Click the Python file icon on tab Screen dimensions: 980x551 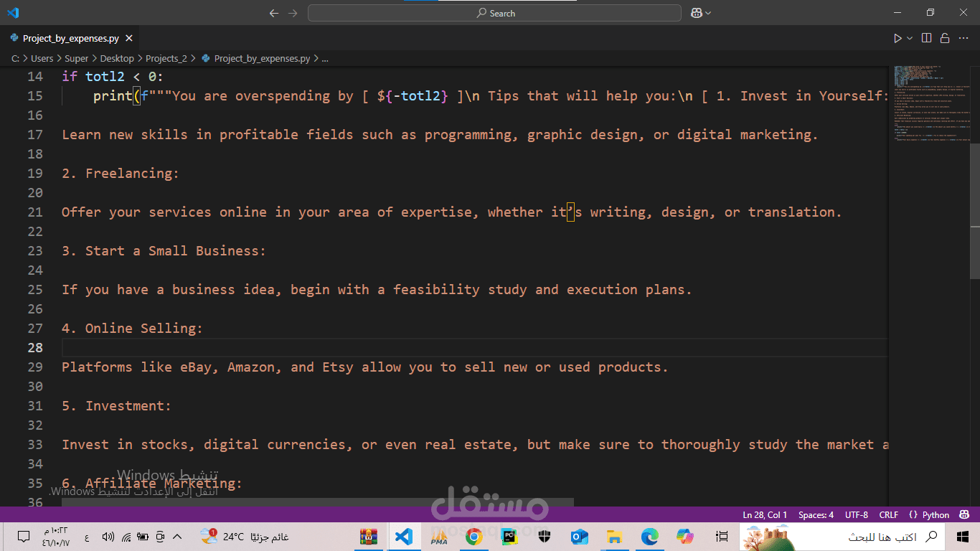[x=14, y=38]
